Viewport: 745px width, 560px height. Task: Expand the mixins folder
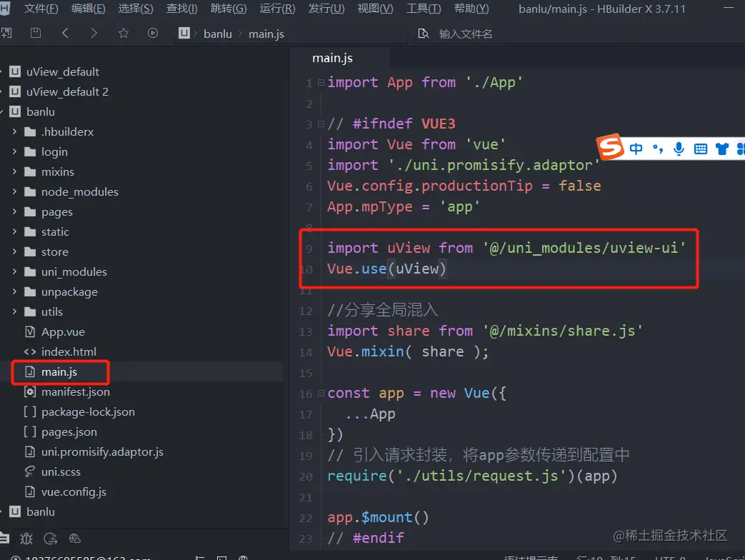[14, 171]
